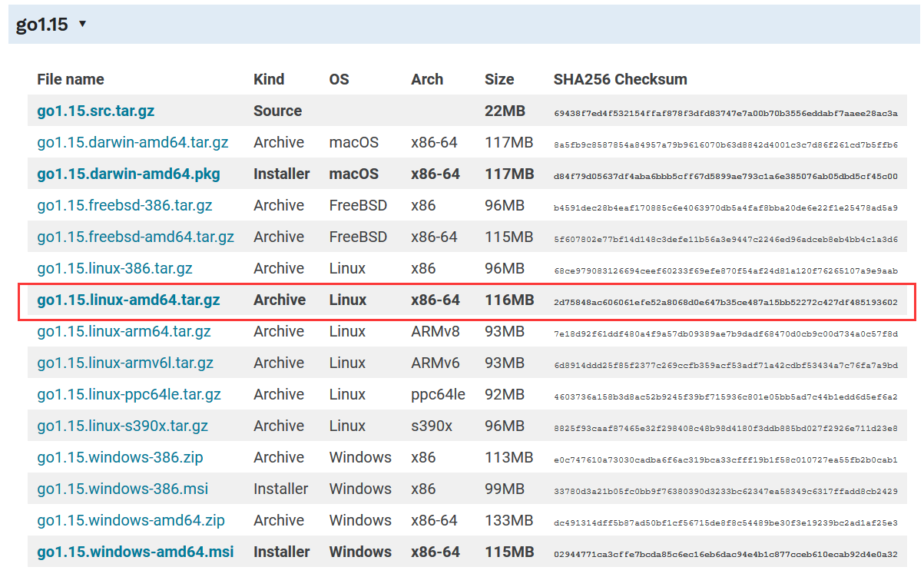This screenshot has width=924, height=577.
Task: Click the go1.15 version heading
Action: tap(42, 25)
